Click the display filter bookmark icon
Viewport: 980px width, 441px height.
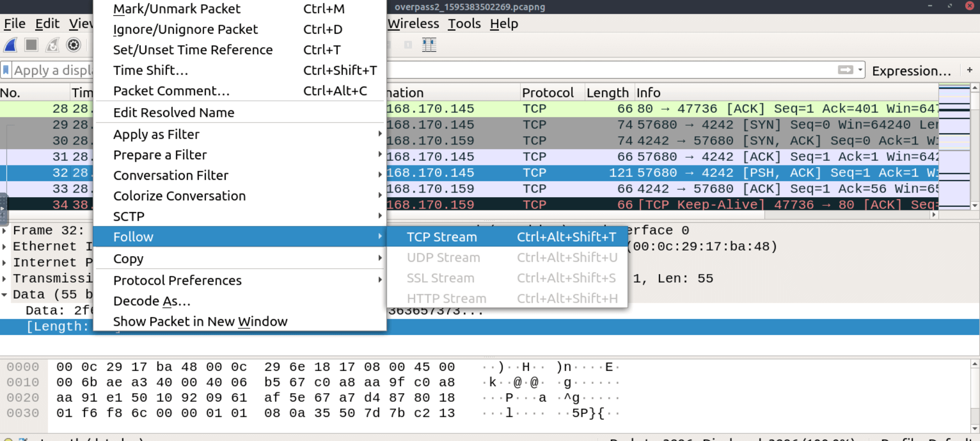click(6, 70)
